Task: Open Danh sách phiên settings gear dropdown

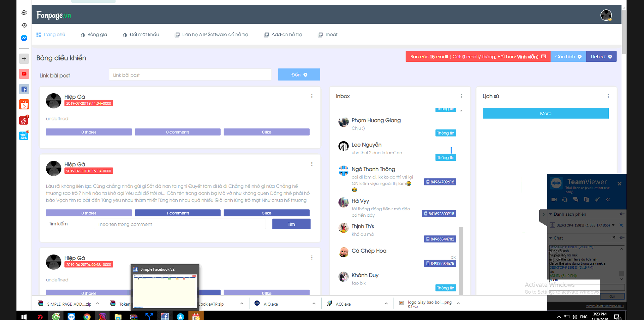Action: pyautogui.click(x=622, y=214)
